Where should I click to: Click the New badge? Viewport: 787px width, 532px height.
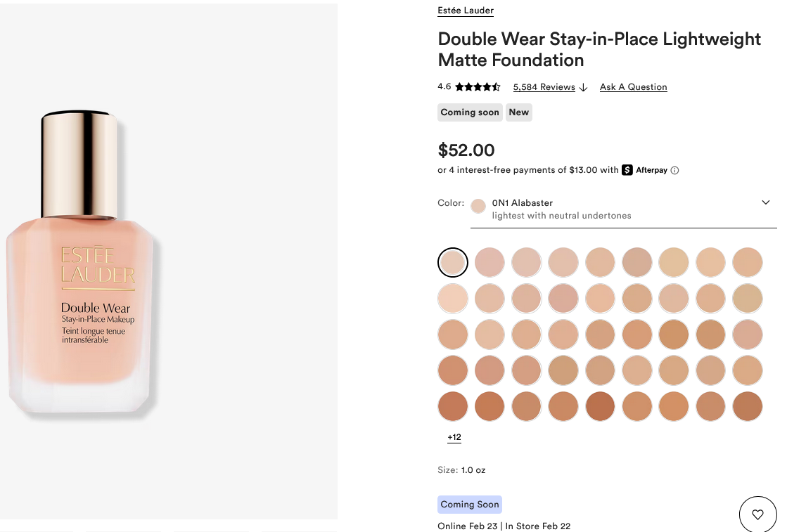519,112
